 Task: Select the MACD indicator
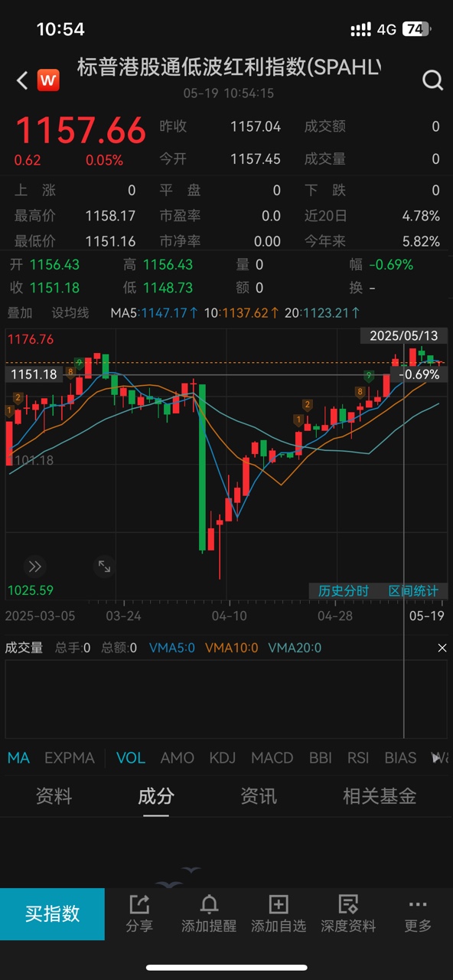point(272,758)
